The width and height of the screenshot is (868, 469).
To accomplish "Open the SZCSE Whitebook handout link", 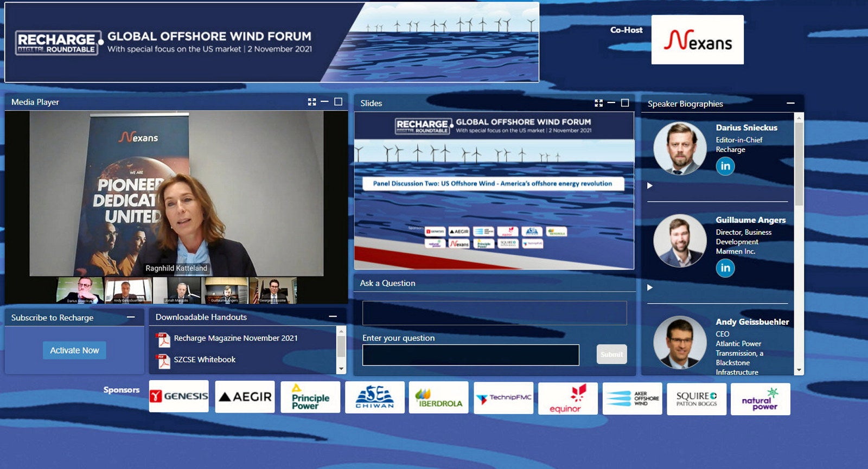I will pos(205,359).
